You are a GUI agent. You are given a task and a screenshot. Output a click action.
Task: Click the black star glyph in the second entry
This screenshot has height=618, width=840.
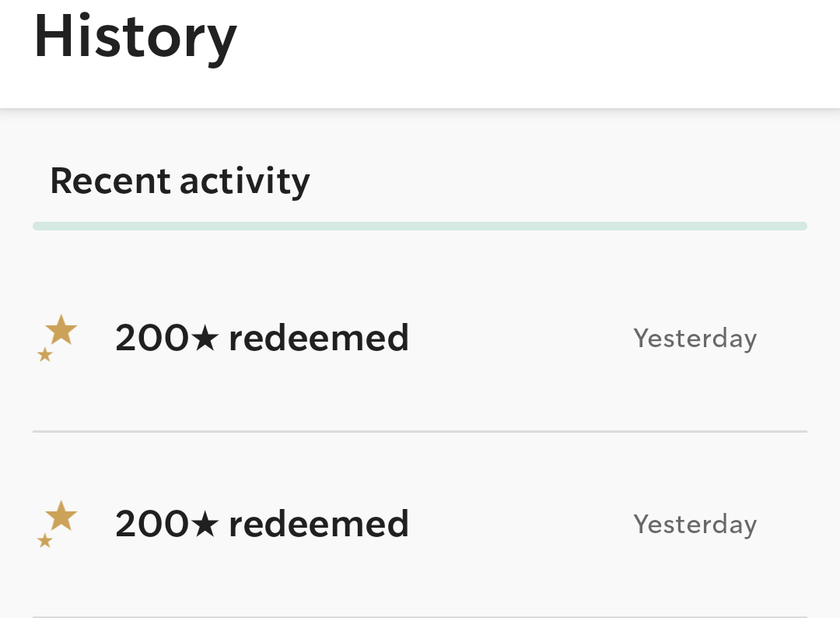205,524
